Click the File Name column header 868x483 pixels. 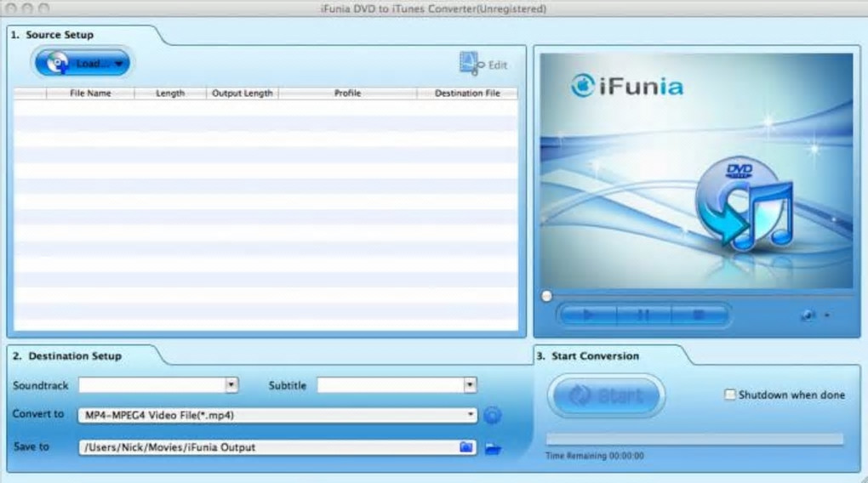point(90,93)
